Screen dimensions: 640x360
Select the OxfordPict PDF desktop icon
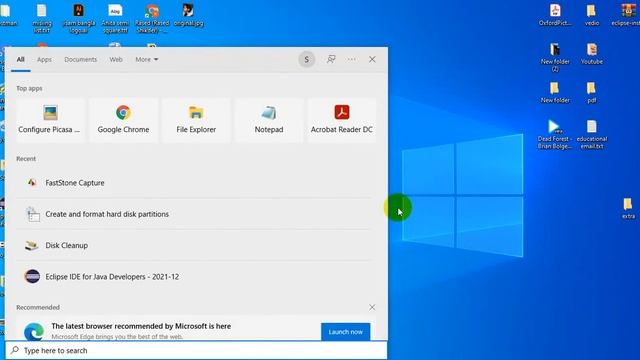(555, 16)
